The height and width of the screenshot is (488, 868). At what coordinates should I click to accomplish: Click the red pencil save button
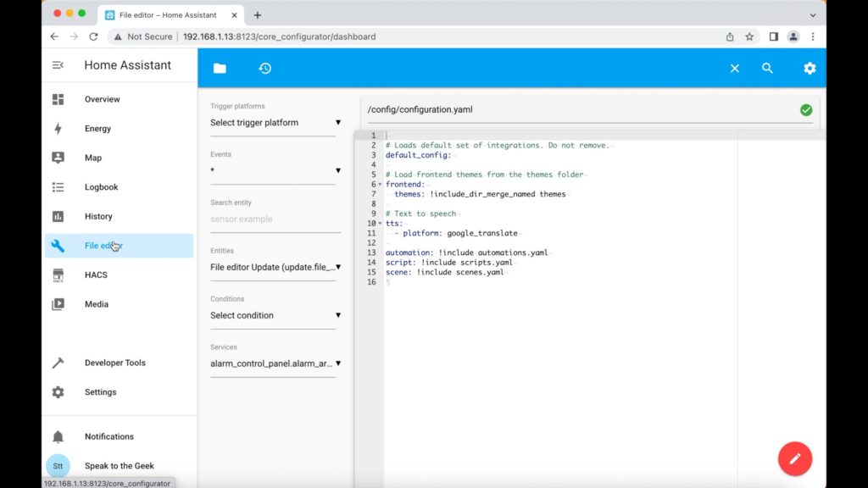point(795,458)
